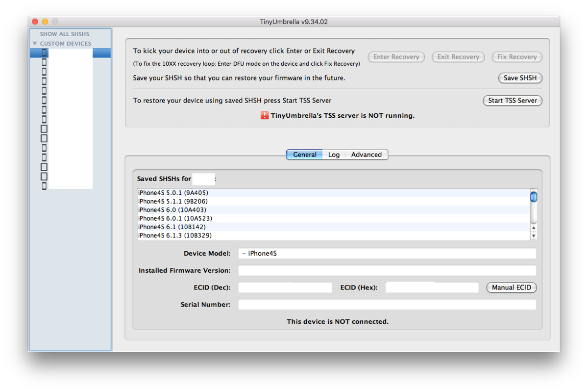Click the SHSH list scroll down arrow
Screen dimensions: 588x392
click(534, 236)
